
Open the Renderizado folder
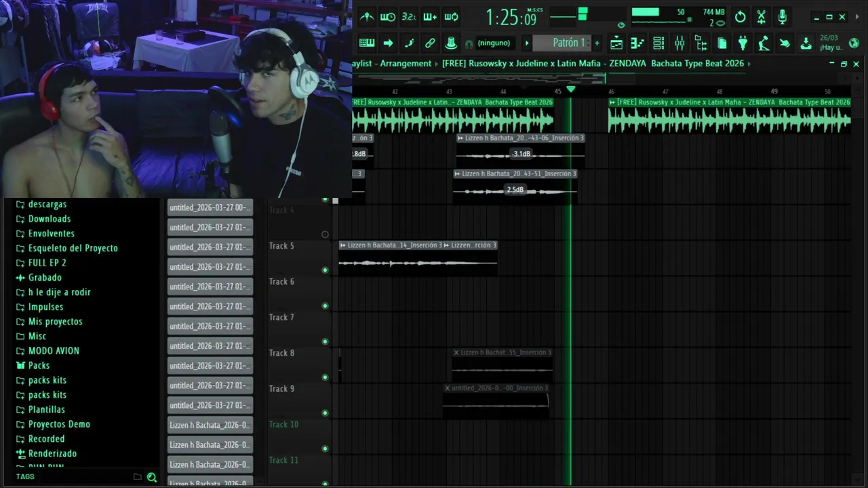click(46, 453)
